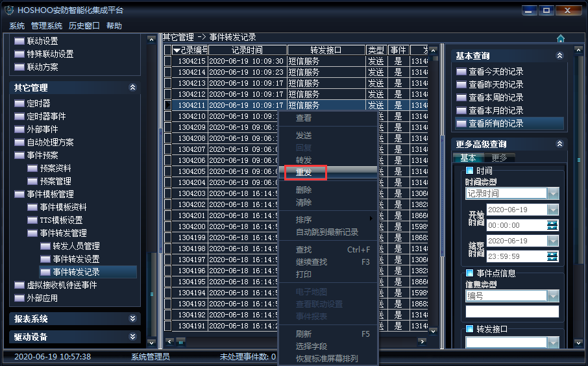Click the empty field below 编号 dropdown
Viewport: 588px width, 366px height.
point(511,311)
